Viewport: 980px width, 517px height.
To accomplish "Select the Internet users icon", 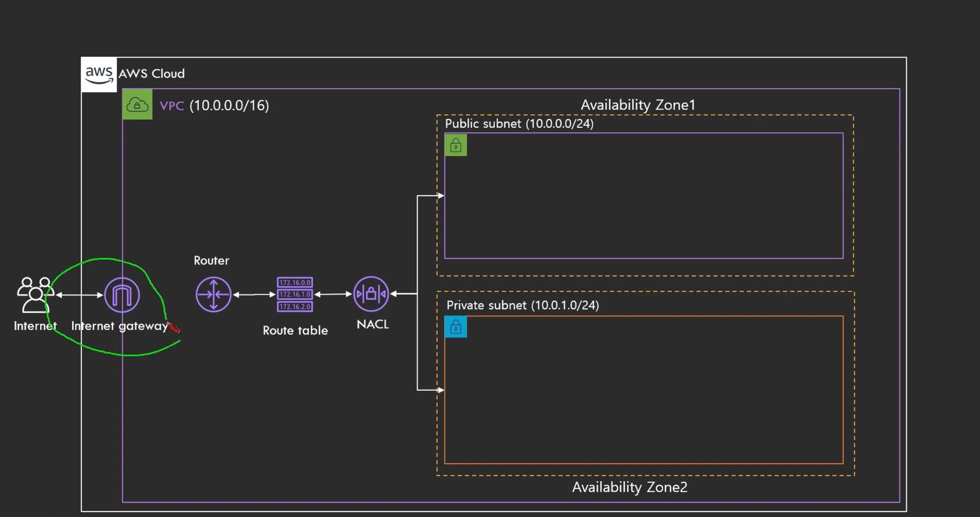I will pos(34,294).
